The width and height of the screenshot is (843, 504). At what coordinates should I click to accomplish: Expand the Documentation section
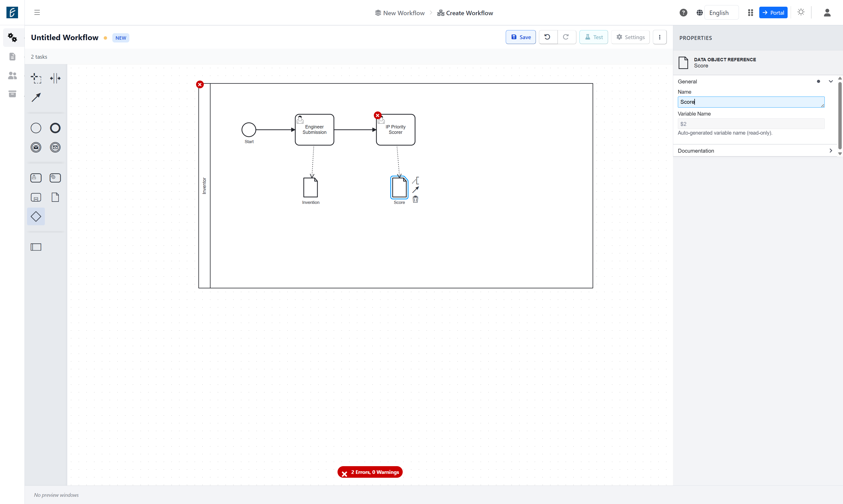(831, 150)
